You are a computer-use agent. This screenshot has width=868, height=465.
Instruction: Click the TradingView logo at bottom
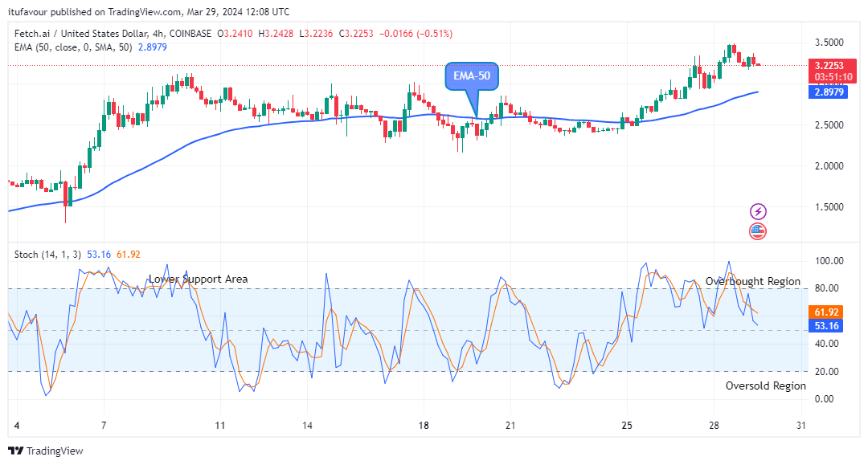point(46,451)
